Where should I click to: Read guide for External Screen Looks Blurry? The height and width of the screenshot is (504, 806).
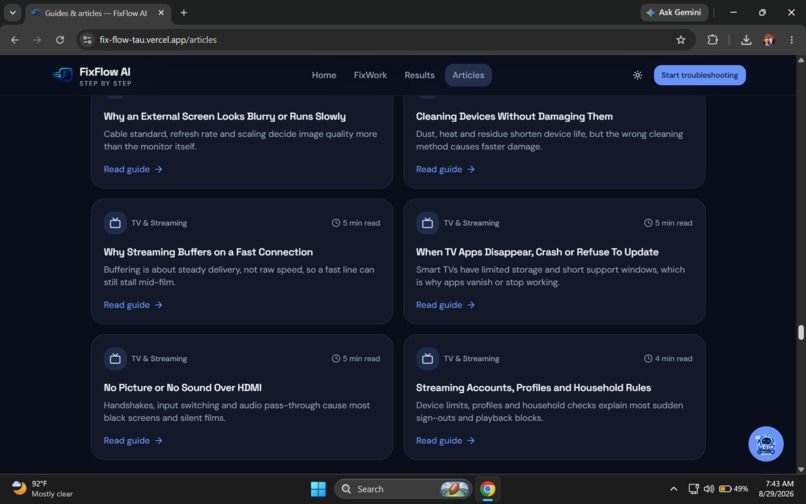133,169
